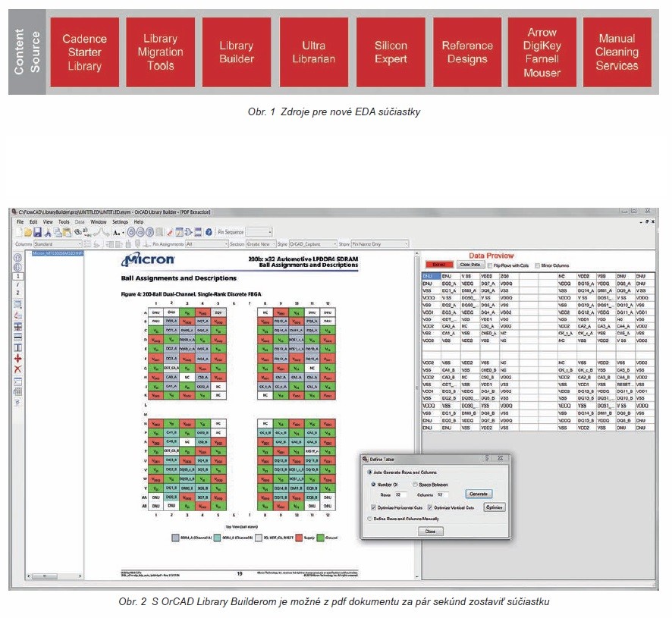This screenshot has width=672, height=618.
Task: Open the Tools menu
Action: (64, 221)
